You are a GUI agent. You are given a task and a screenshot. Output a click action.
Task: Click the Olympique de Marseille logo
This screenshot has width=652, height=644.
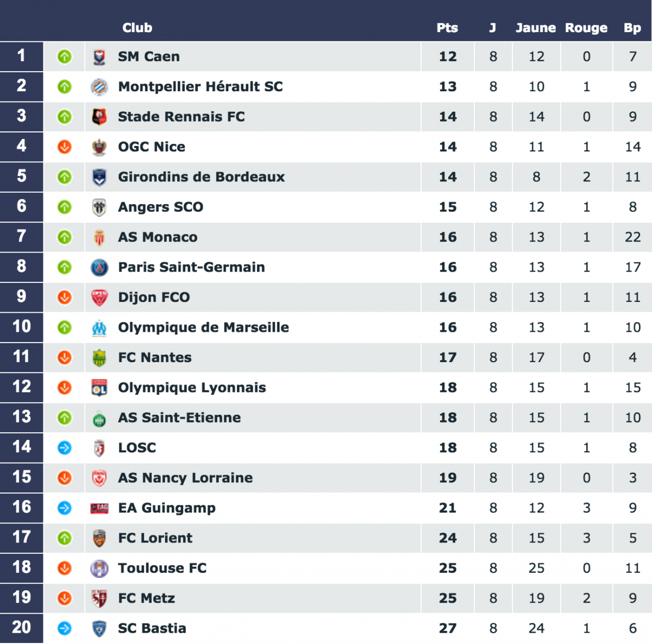click(99, 327)
